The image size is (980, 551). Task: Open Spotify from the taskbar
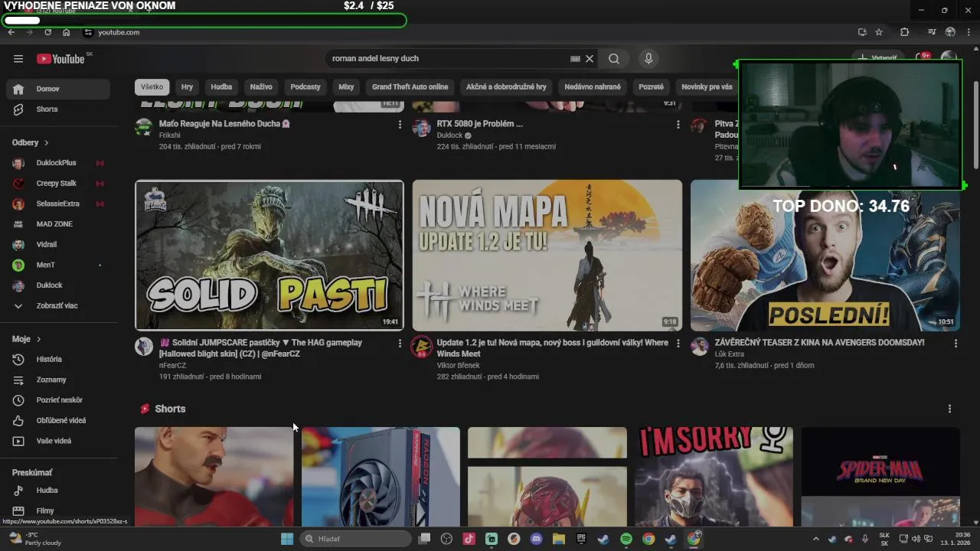coord(626,539)
